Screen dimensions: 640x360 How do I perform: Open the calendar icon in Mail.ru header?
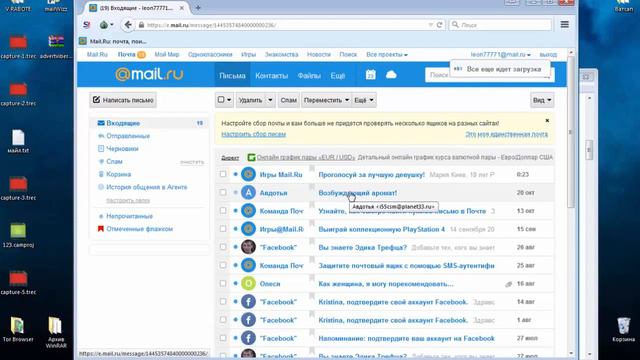pos(371,75)
